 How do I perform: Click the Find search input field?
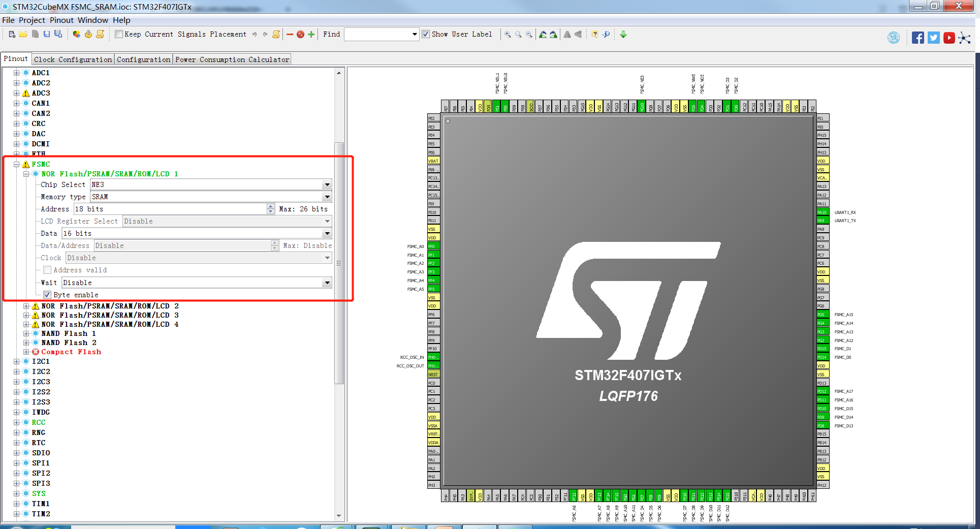(x=381, y=35)
